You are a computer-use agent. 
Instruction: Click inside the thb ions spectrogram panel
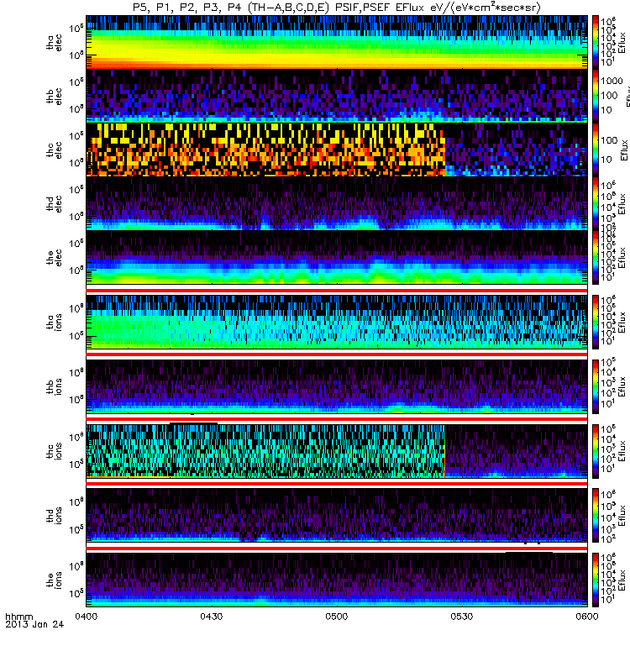click(337, 386)
